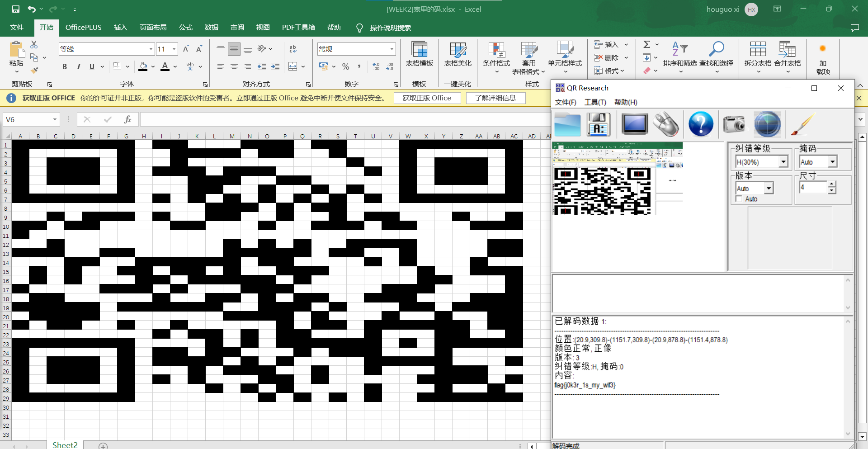
Task: Open 帮助(H) menu in QR Research
Action: (626, 102)
